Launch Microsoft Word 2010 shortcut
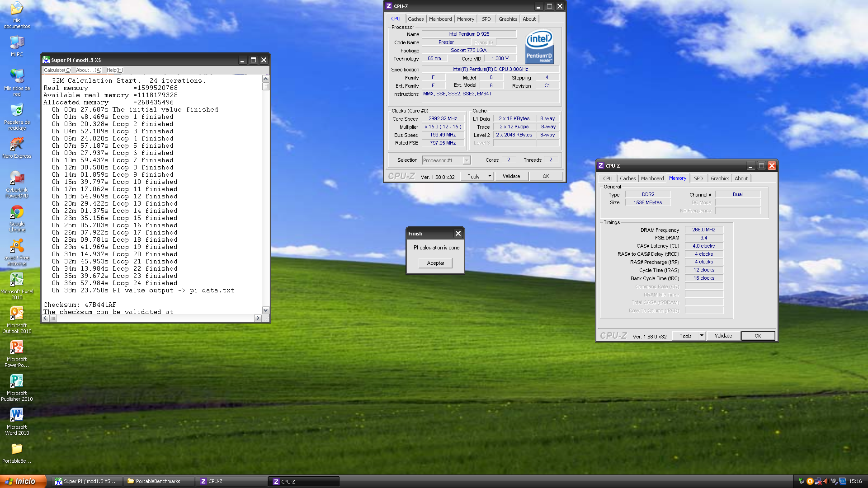 pyautogui.click(x=17, y=422)
